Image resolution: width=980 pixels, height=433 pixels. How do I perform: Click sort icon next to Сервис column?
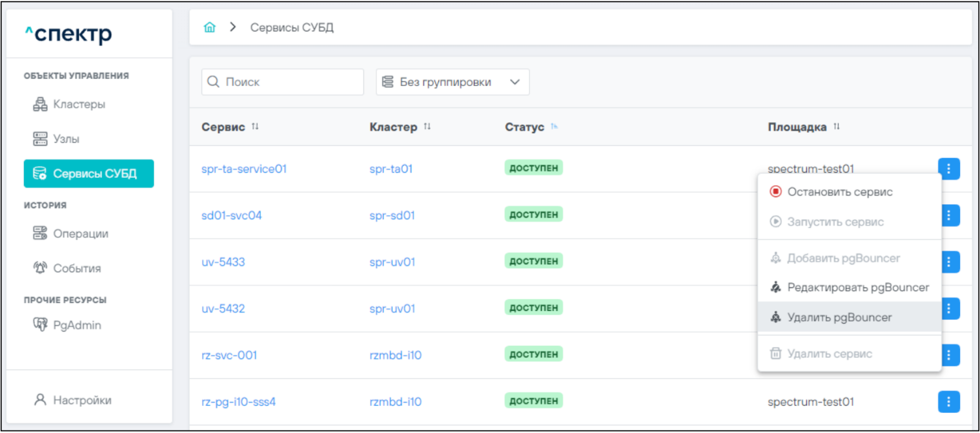tap(255, 127)
